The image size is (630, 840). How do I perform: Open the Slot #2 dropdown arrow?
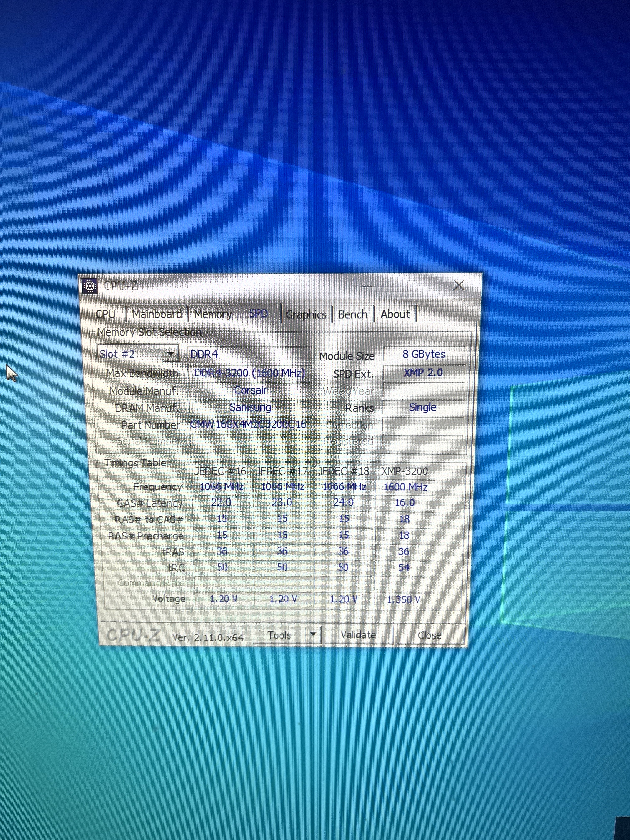tap(171, 354)
